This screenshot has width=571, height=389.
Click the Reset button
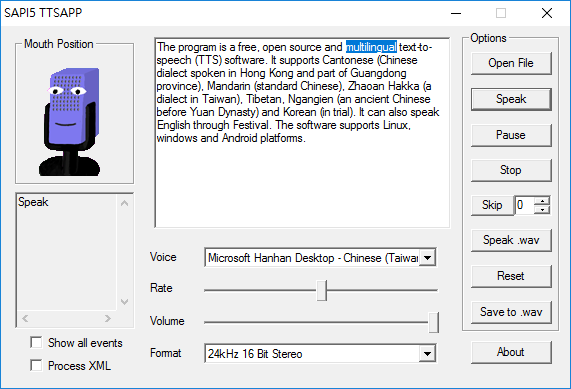[x=511, y=276]
